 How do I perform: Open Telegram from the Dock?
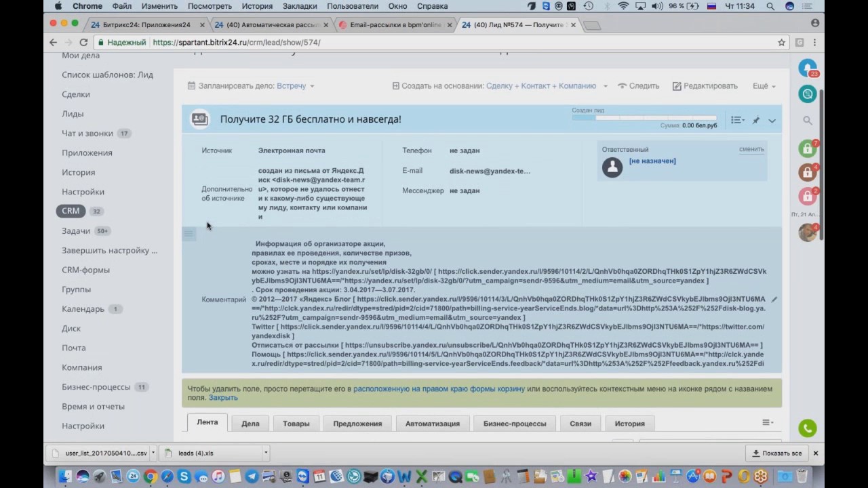tap(252, 476)
